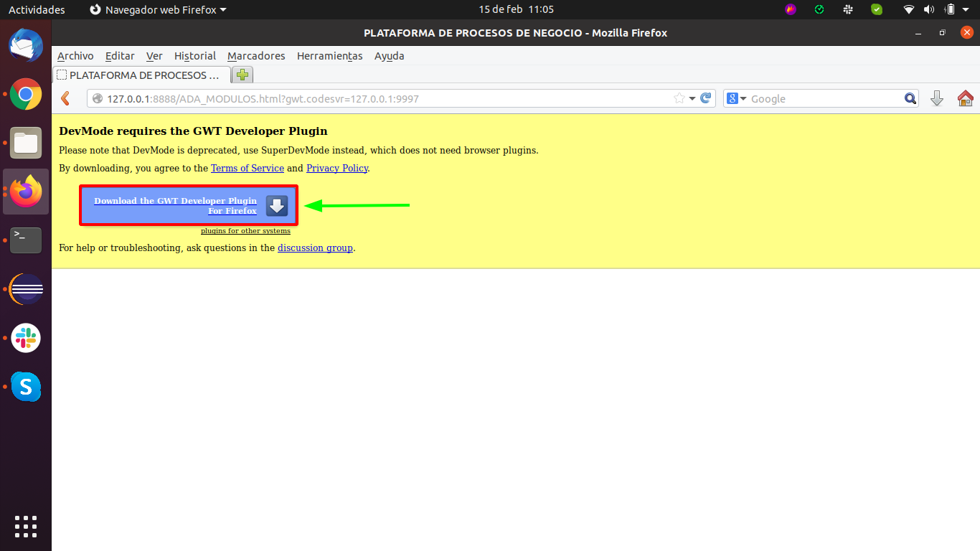Viewport: 980px width, 551px height.
Task: Launch Google Chrome from the dock
Action: pos(26,94)
